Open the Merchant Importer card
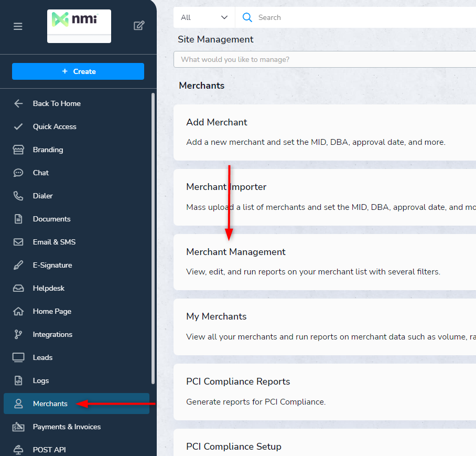 click(325, 197)
